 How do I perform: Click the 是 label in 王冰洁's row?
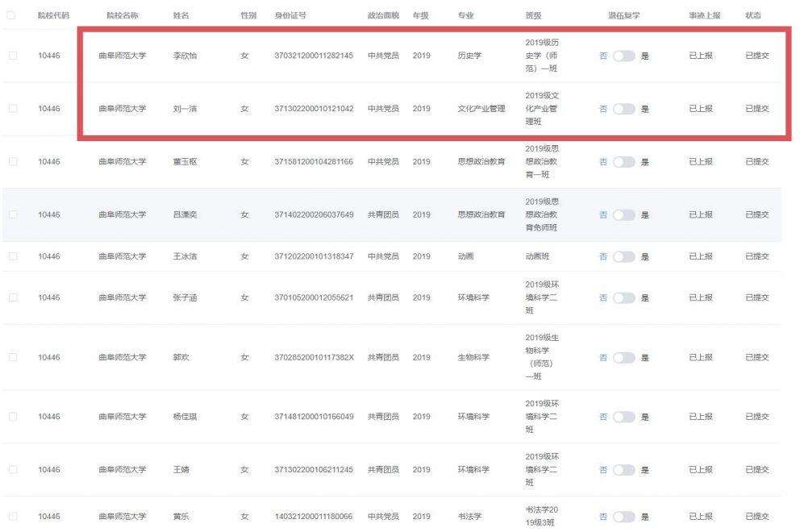tap(644, 256)
